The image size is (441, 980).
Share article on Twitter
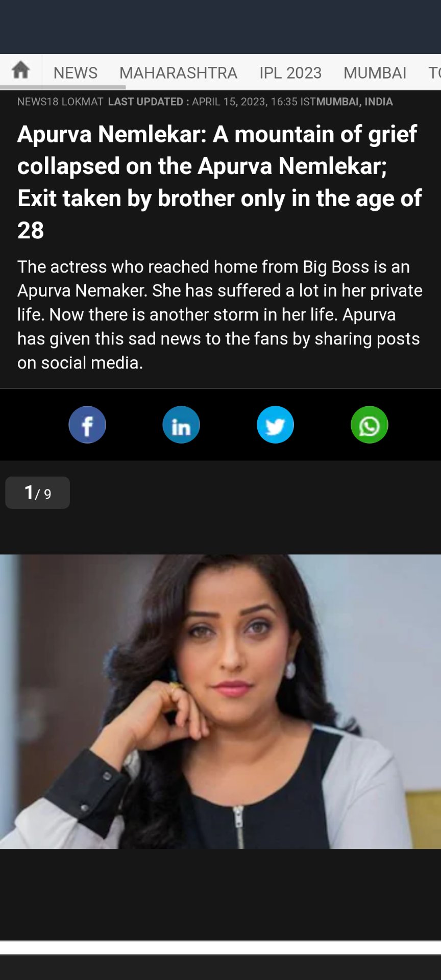[276, 425]
